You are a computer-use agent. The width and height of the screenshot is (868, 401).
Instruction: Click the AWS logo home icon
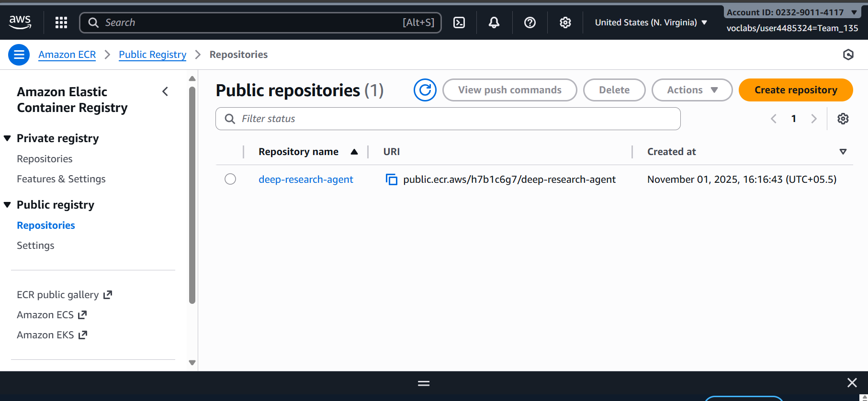20,22
